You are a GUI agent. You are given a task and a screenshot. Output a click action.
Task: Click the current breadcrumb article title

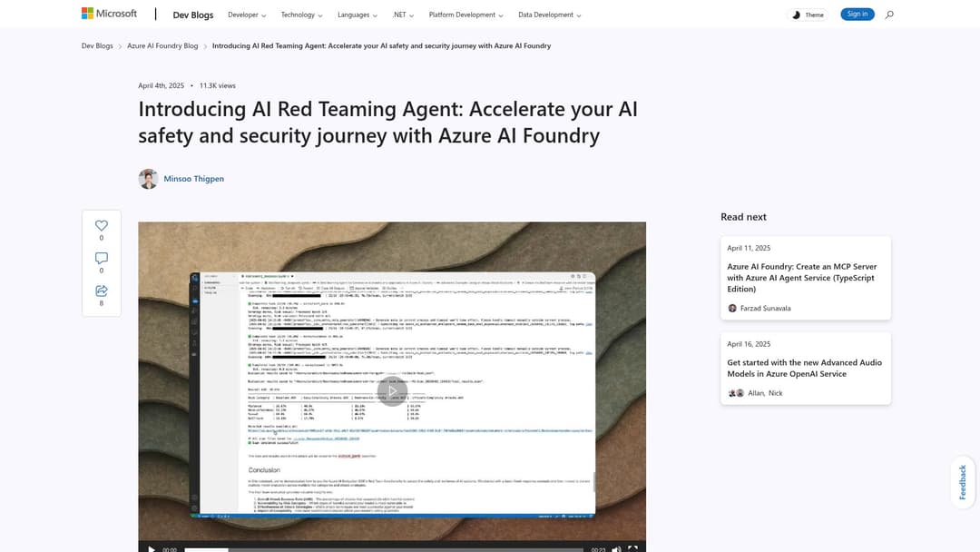click(381, 45)
